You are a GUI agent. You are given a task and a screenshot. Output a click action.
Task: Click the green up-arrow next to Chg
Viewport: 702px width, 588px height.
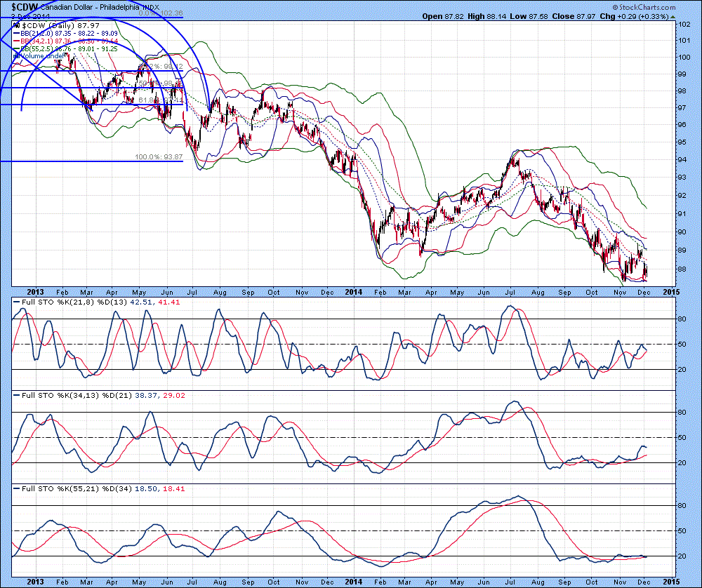[x=672, y=15]
